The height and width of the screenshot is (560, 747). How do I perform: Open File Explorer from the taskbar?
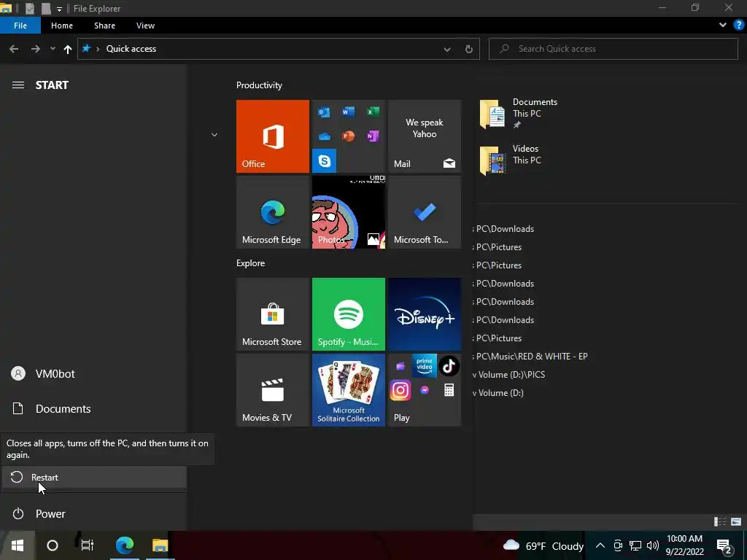point(160,545)
